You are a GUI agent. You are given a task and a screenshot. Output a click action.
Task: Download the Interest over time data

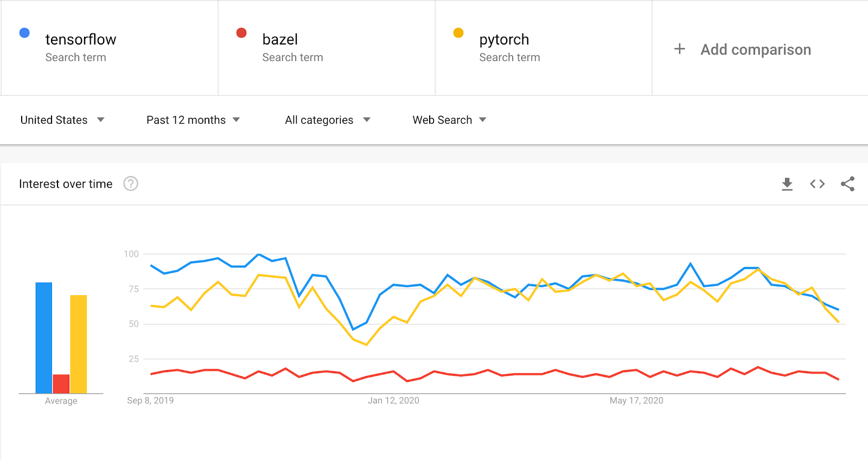pos(787,184)
